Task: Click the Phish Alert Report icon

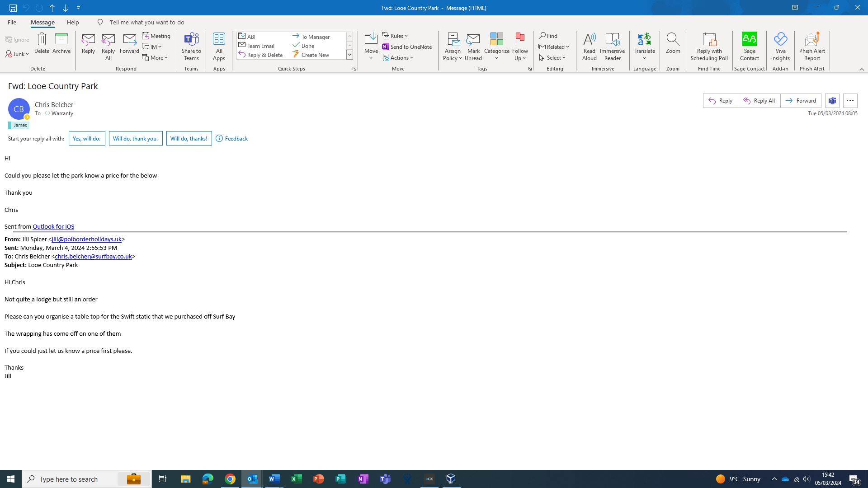Action: pos(812,40)
